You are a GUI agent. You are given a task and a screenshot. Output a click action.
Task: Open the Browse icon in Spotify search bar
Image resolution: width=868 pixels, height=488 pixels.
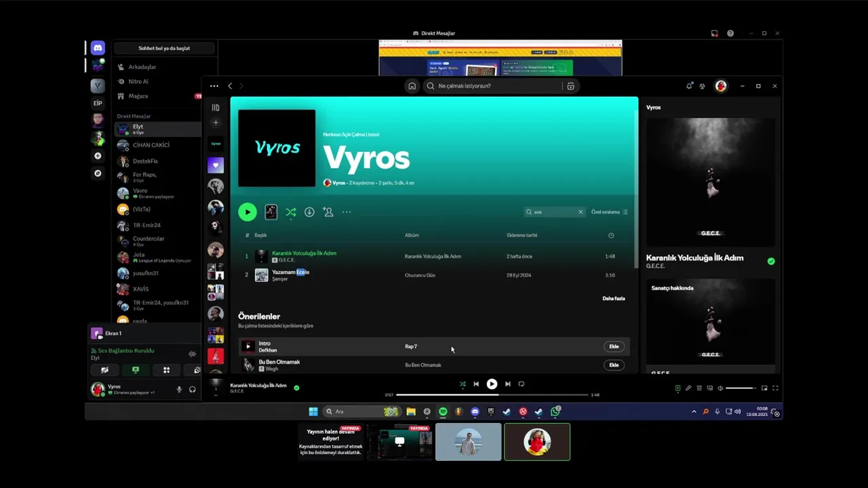570,86
